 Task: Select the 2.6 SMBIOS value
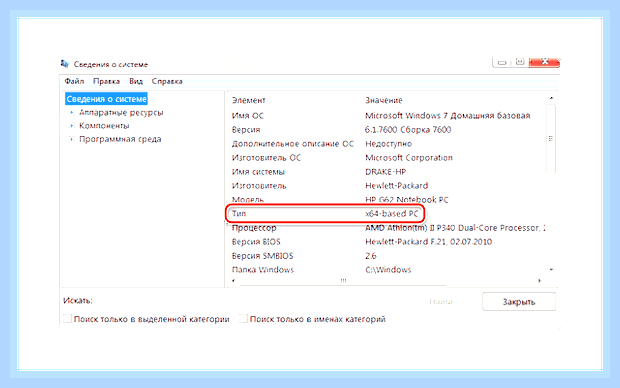click(371, 256)
